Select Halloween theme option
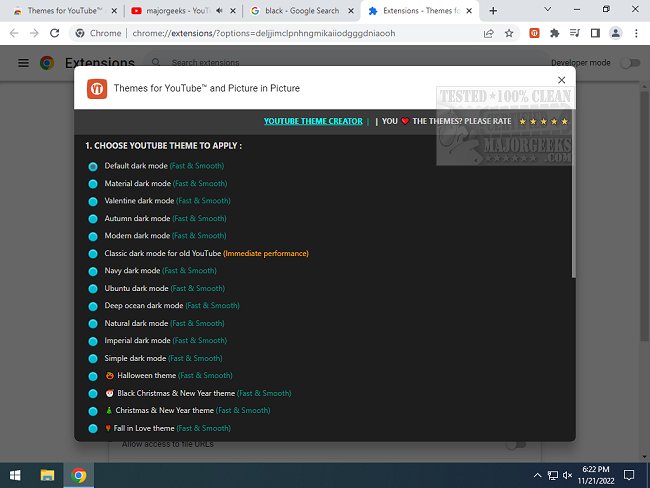This screenshot has width=650, height=488. pos(93,376)
